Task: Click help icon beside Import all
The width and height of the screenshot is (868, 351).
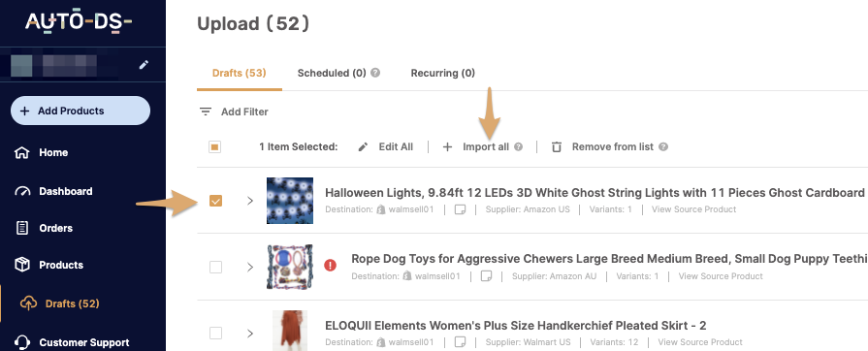Action: [x=518, y=147]
